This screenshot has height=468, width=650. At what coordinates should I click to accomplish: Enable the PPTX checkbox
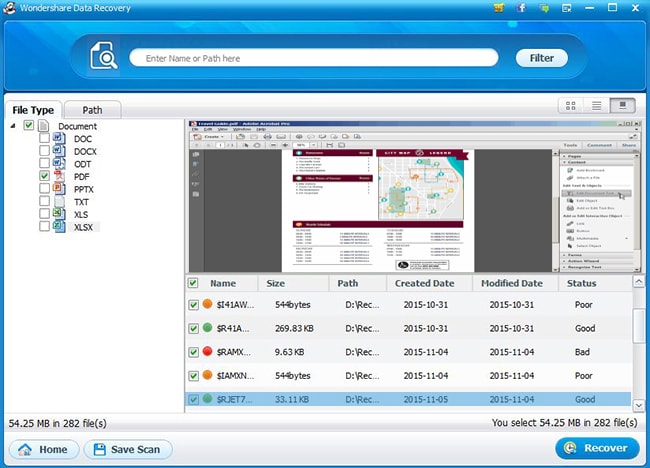tap(44, 188)
